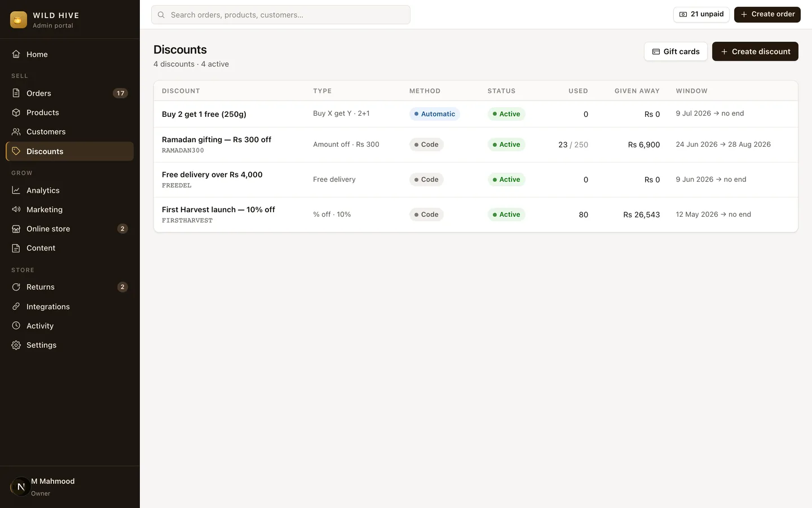Screen dimensions: 812x508
Task: Click Create discount
Action: click(755, 51)
